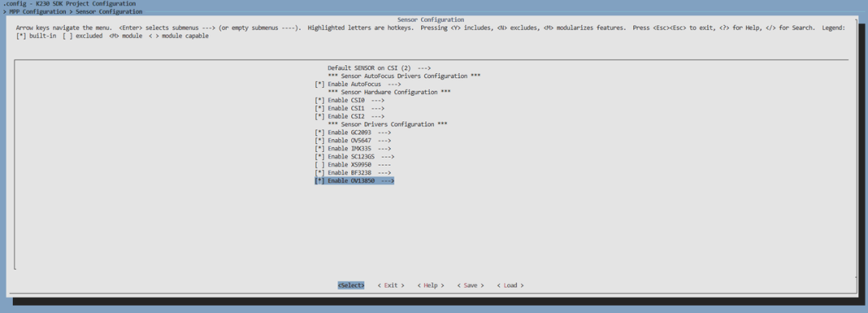
Task: Activate the Select button
Action: click(x=351, y=286)
